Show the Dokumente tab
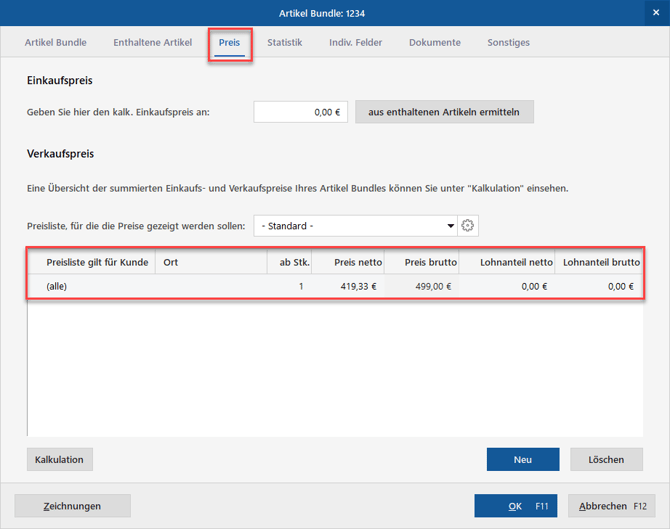670x529 pixels. pyautogui.click(x=435, y=42)
